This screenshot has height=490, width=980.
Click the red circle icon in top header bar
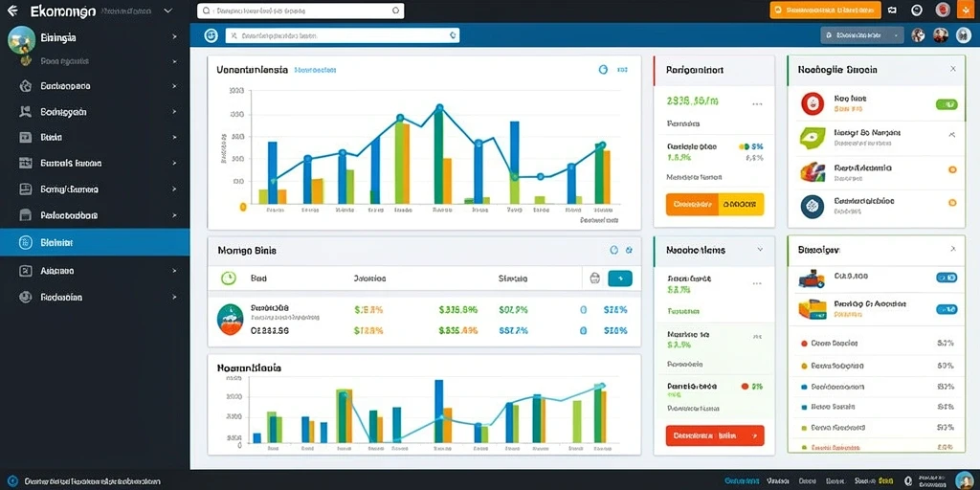(x=943, y=10)
